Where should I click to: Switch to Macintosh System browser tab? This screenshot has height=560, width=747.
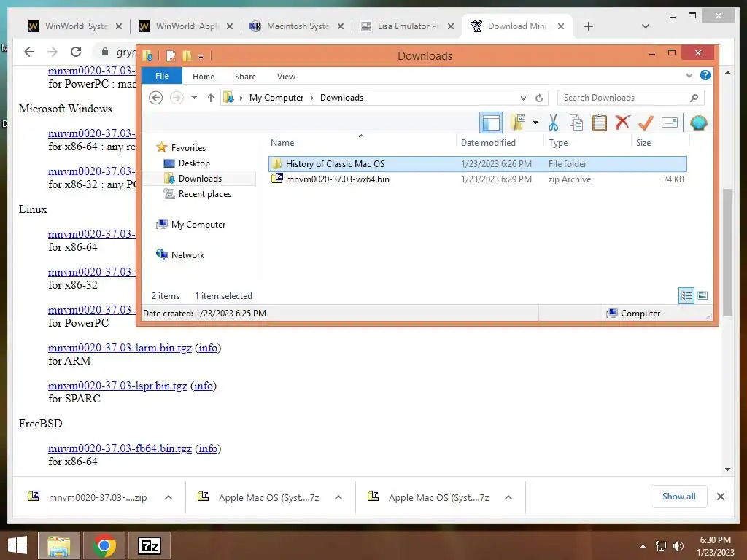(296, 26)
